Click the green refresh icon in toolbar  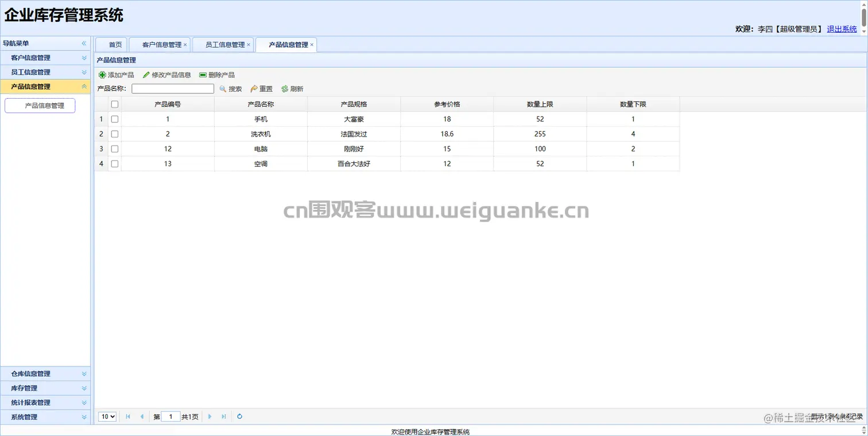click(285, 89)
